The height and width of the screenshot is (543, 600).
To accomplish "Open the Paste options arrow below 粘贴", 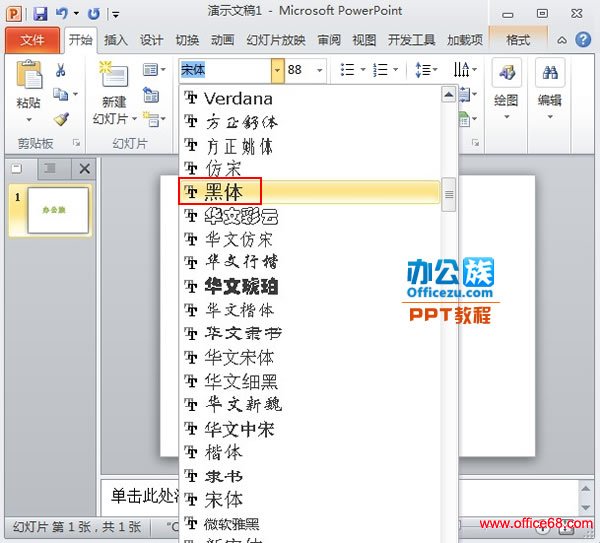I will (x=29, y=119).
